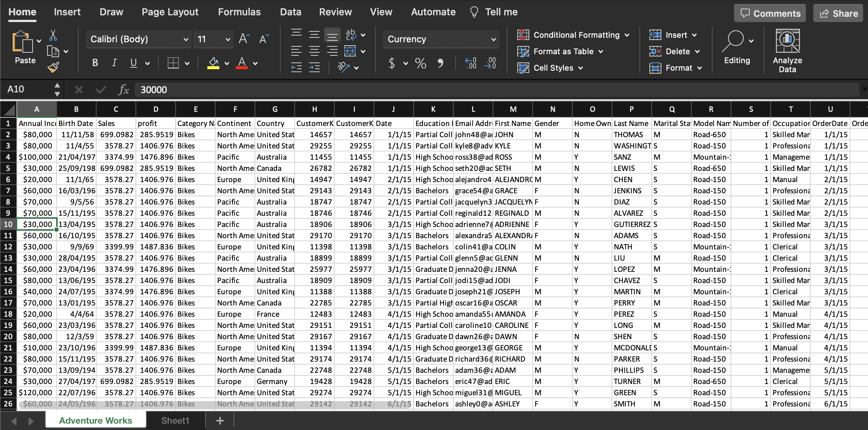Apply the yellow fill color swatch
The height and width of the screenshot is (430, 868).
tap(213, 63)
